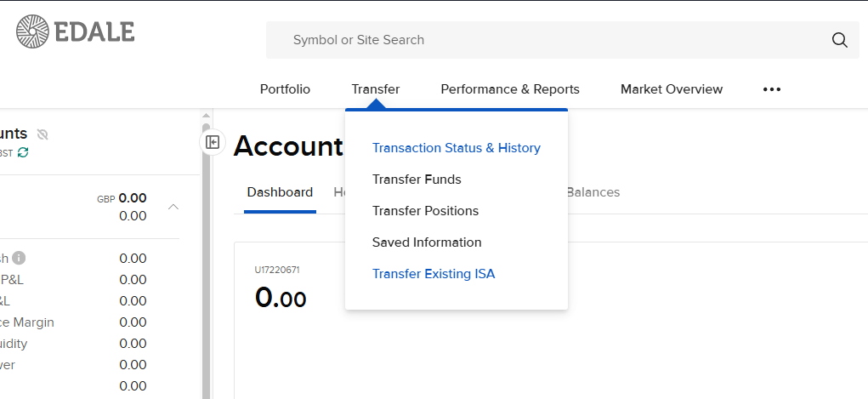
Task: Switch to the Dashboard tab
Action: tap(280, 192)
